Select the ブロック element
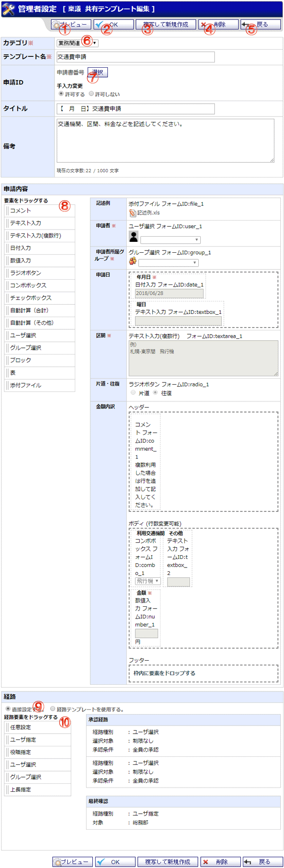Viewport: 284px width, 868px height. (40, 360)
